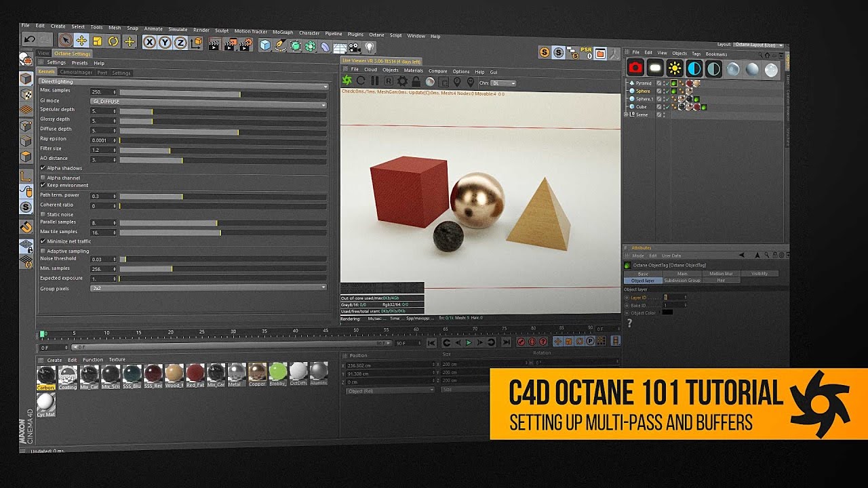Add a Camera object
868x488 pixels.
pyautogui.click(x=355, y=47)
